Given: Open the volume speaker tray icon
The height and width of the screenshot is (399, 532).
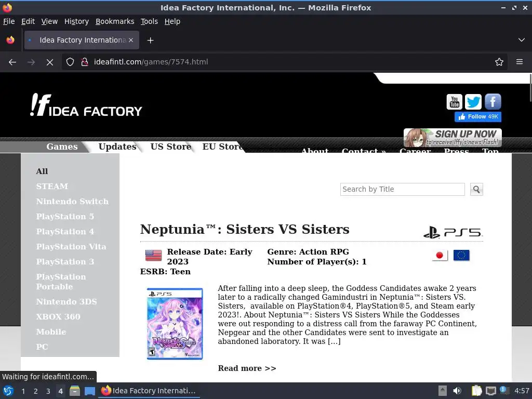Looking at the screenshot, I should (x=457, y=391).
